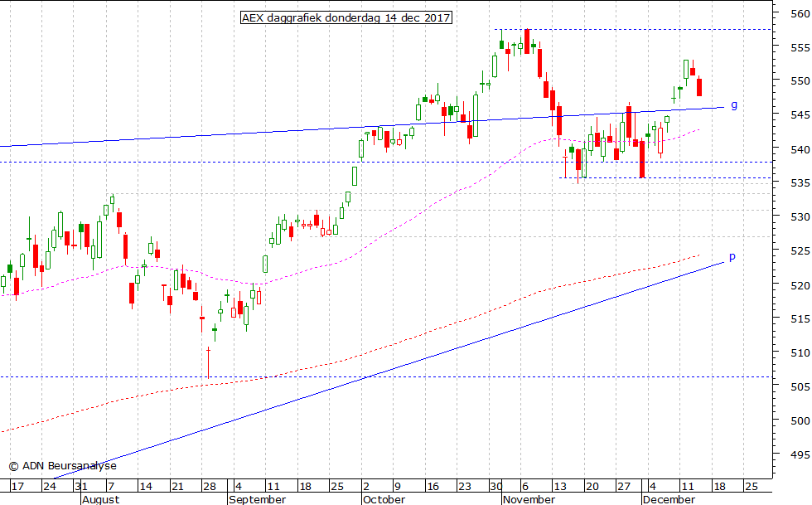Click the 535 value on the price axis
Screen dimensions: 812x505
(x=800, y=183)
